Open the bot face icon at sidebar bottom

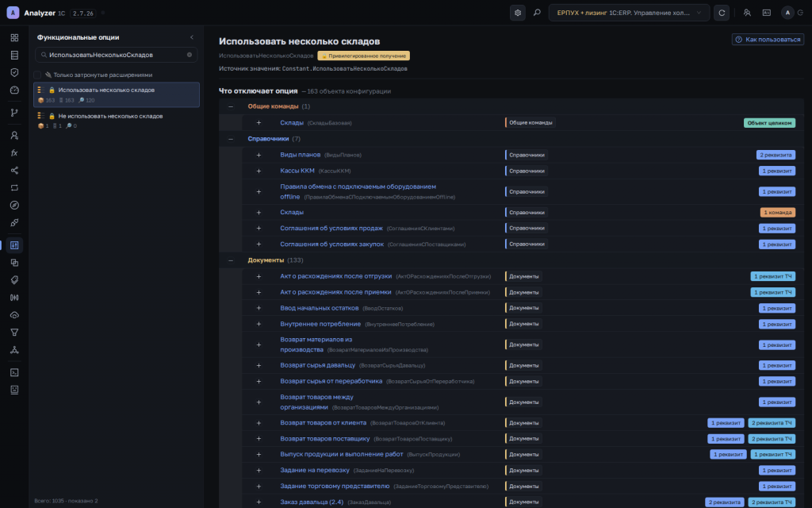[14, 390]
